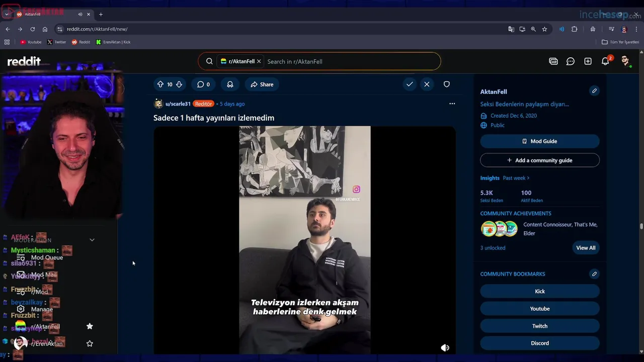The width and height of the screenshot is (644, 362).
Task: Open the user avatar menu
Action: coord(625,61)
